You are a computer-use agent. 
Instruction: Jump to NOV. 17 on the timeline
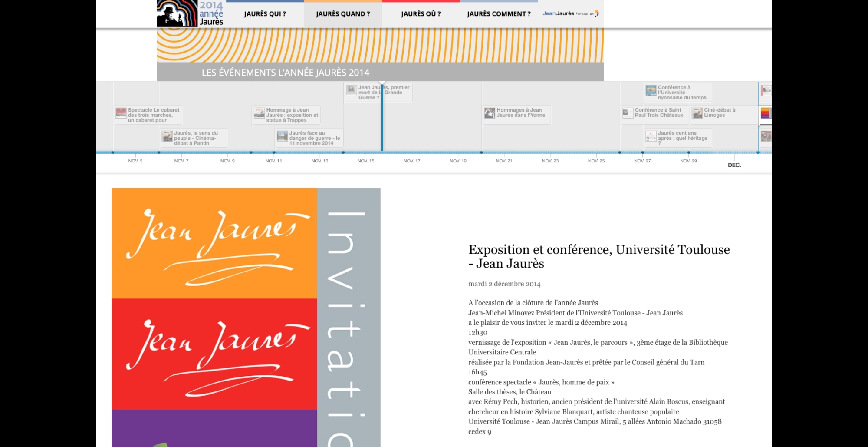(x=412, y=161)
